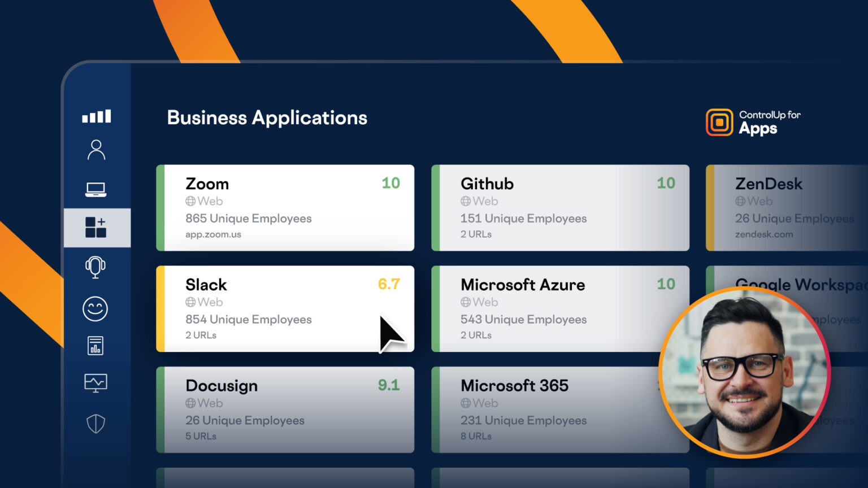Open the Docusign application card
The width and height of the screenshot is (868, 488).
tap(285, 410)
